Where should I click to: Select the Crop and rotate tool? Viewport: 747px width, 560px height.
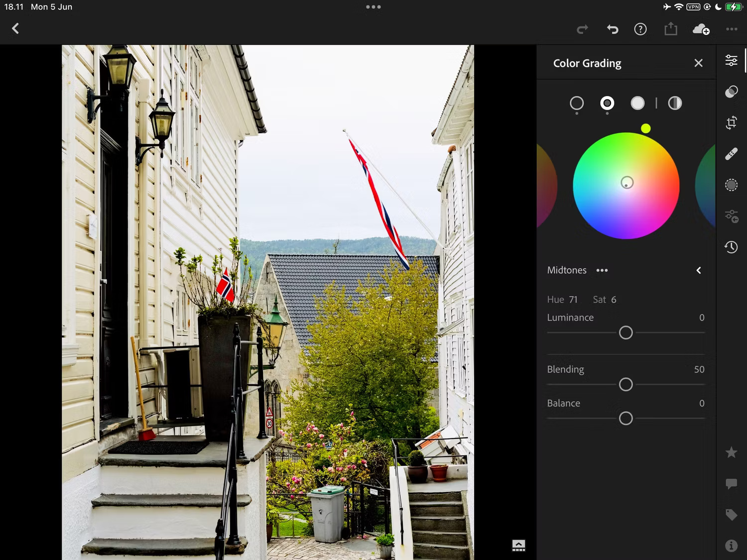[x=731, y=122]
